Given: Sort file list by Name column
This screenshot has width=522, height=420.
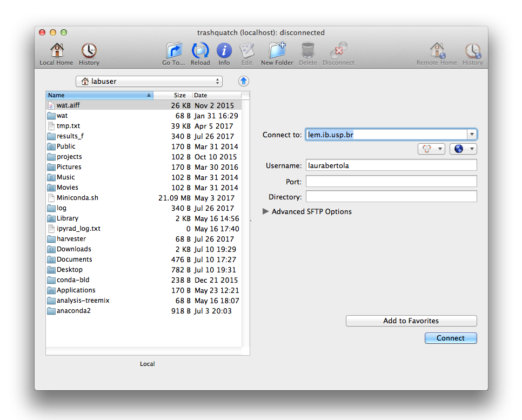Looking at the screenshot, I should (x=99, y=95).
